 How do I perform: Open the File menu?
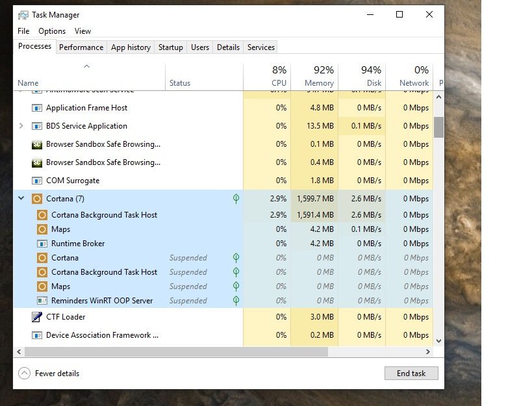tap(23, 31)
